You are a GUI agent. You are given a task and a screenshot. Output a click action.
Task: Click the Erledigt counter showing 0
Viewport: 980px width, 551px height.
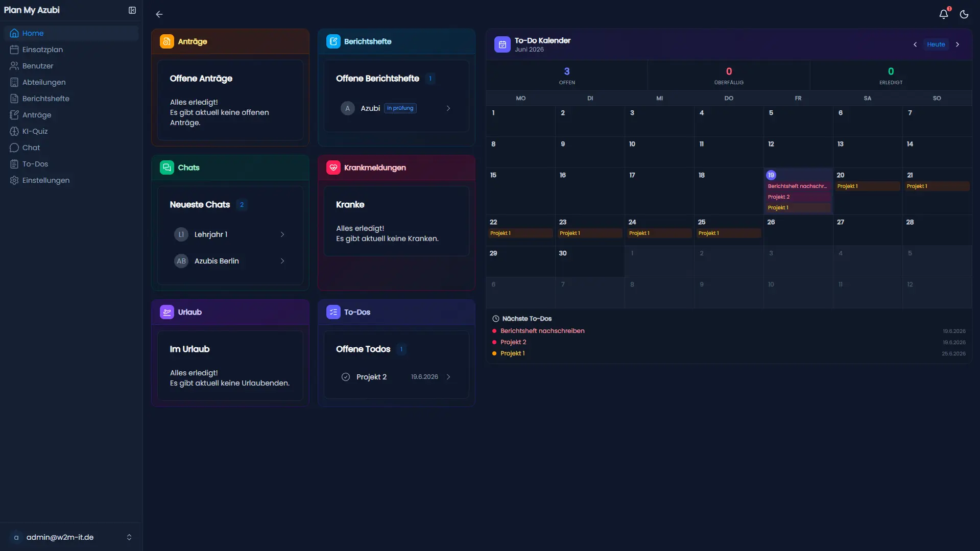[891, 76]
